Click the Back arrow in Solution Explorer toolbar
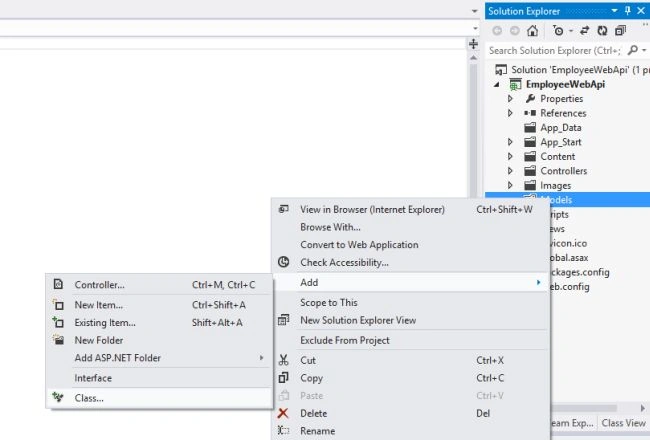Image resolution: width=650 pixels, height=440 pixels. click(497, 30)
